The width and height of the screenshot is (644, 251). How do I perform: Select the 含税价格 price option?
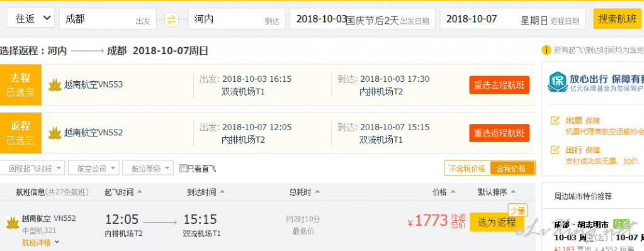click(x=512, y=168)
